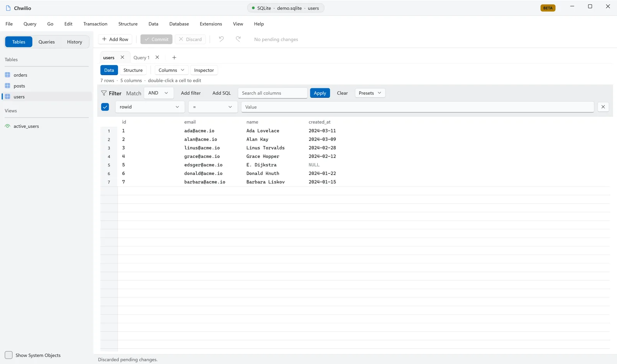Click the BETA badge

point(548,8)
